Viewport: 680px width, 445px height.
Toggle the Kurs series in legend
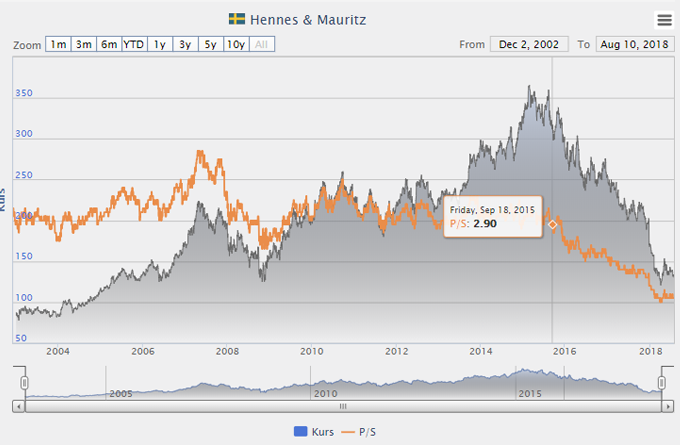[314, 432]
